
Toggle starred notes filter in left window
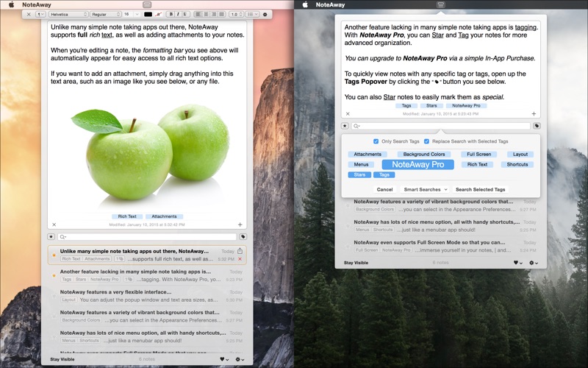51,236
